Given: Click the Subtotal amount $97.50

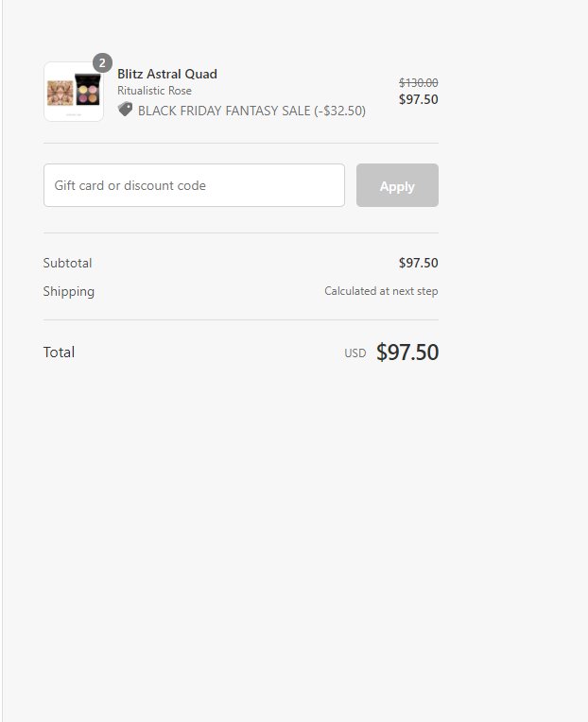Looking at the screenshot, I should [418, 263].
